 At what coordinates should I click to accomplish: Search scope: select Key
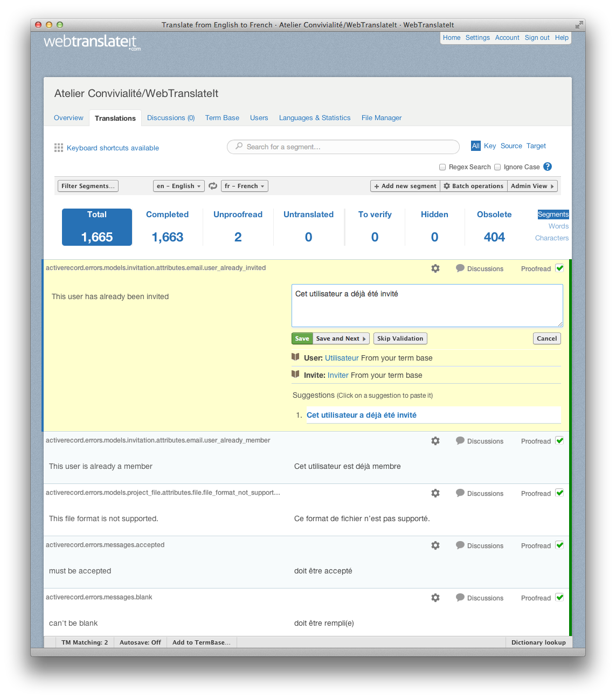tap(490, 146)
